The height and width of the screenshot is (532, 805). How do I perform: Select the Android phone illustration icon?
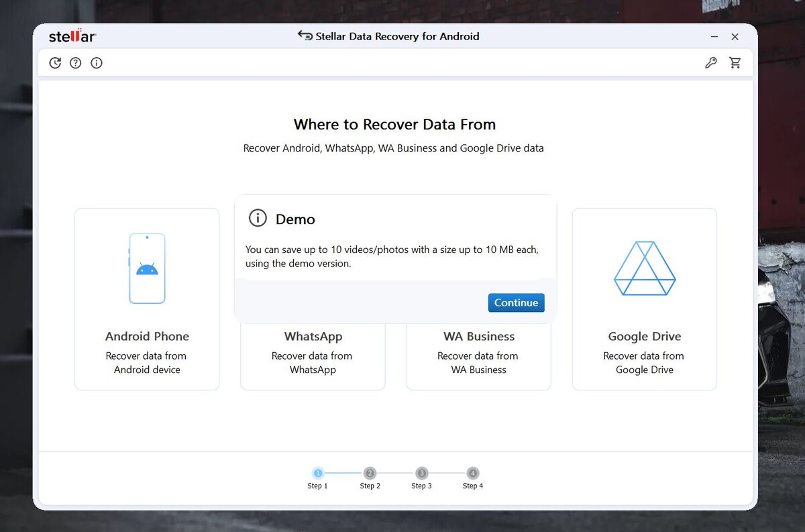(147, 268)
